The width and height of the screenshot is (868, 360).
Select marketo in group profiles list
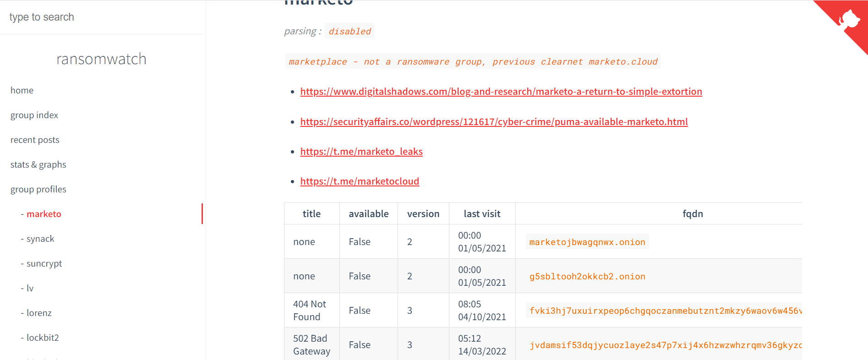click(44, 214)
